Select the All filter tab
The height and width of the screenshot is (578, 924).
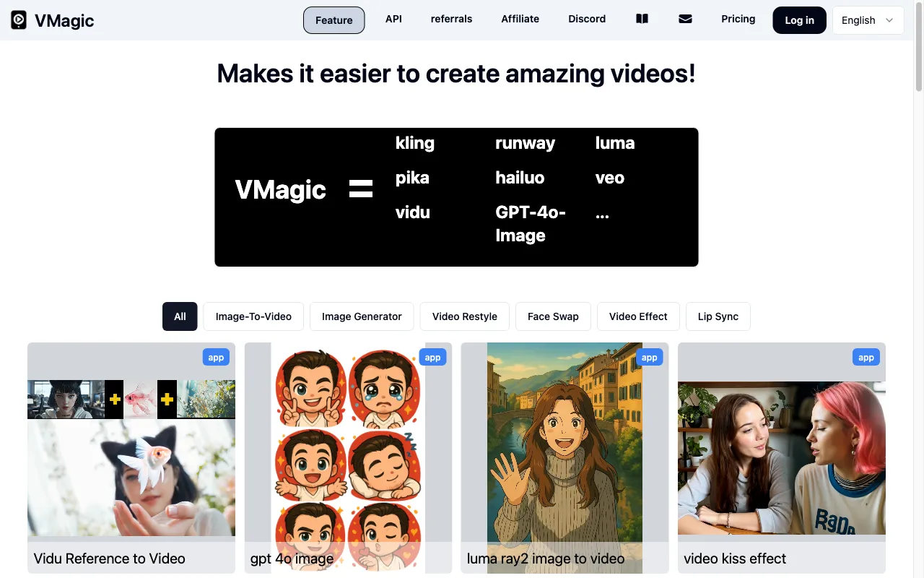(180, 316)
